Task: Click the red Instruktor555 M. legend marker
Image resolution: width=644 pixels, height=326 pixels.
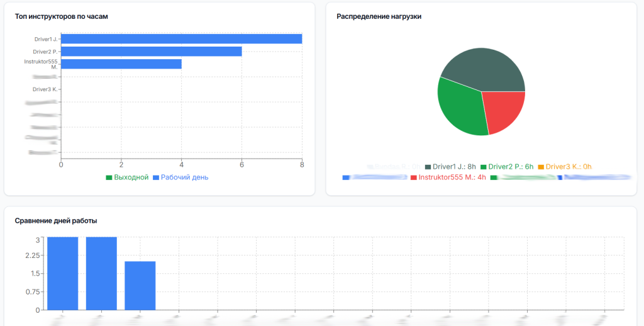Action: pos(413,178)
